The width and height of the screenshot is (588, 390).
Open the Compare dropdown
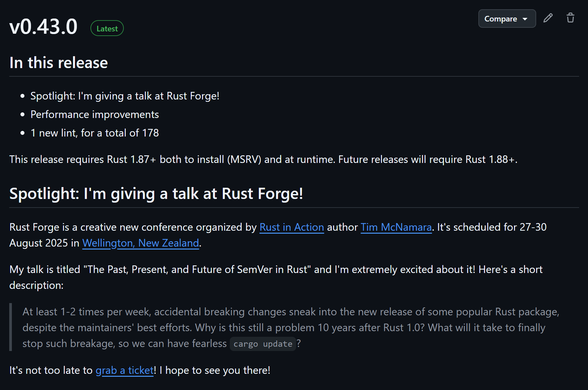pyautogui.click(x=507, y=19)
